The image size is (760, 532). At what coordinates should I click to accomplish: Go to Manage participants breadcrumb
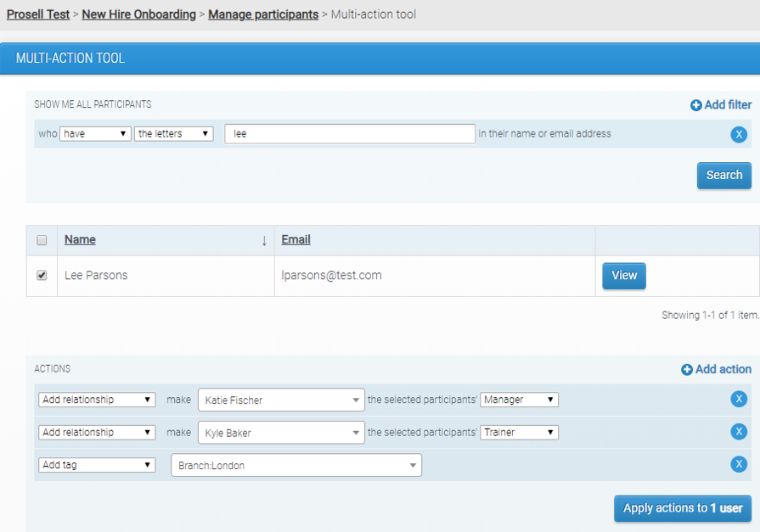coord(263,14)
